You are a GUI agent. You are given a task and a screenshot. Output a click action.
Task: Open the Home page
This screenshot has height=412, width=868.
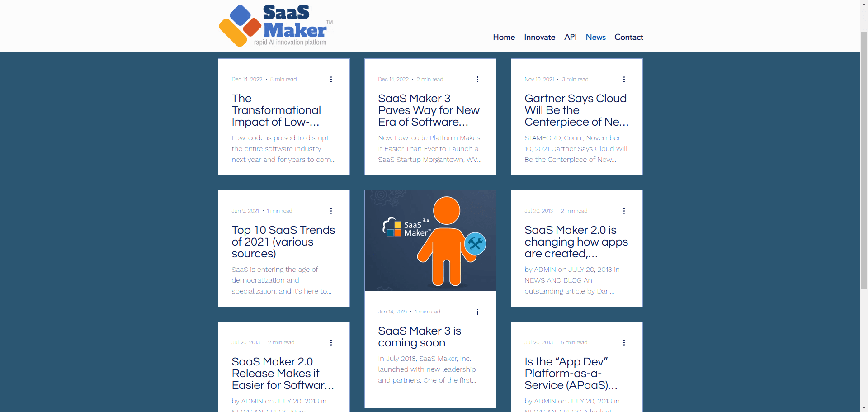pyautogui.click(x=504, y=37)
